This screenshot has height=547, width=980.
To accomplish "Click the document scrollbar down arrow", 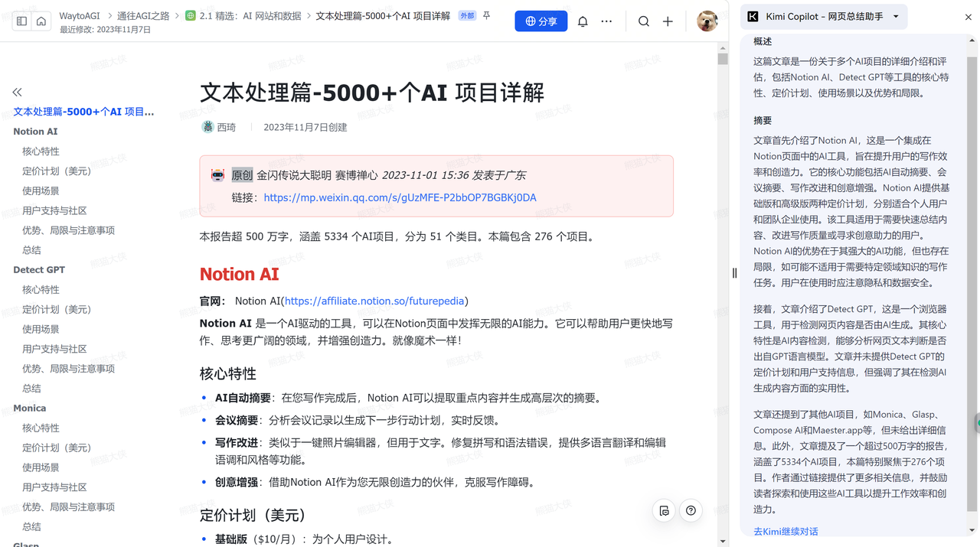I will [x=723, y=542].
